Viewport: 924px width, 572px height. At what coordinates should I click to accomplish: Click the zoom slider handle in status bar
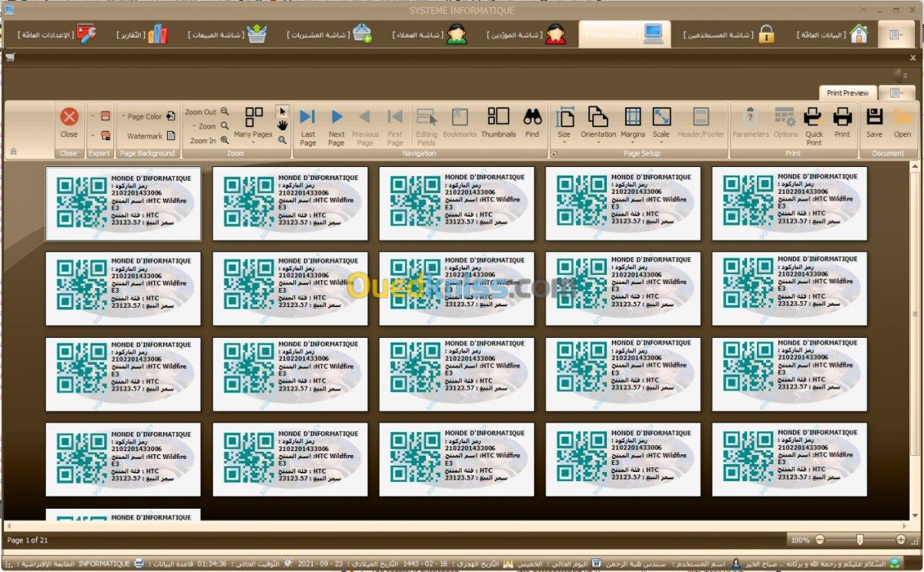pyautogui.click(x=859, y=540)
